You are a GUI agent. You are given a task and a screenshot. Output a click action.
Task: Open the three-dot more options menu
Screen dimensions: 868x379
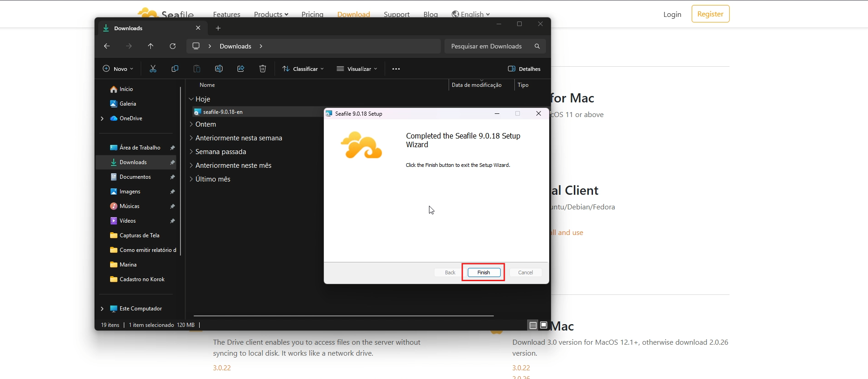pos(396,69)
